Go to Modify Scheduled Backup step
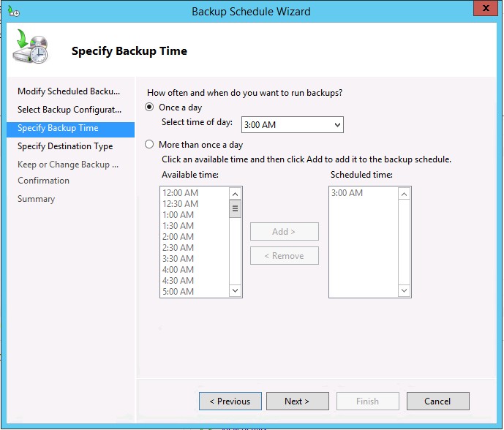The width and height of the screenshot is (504, 430). tap(68, 91)
